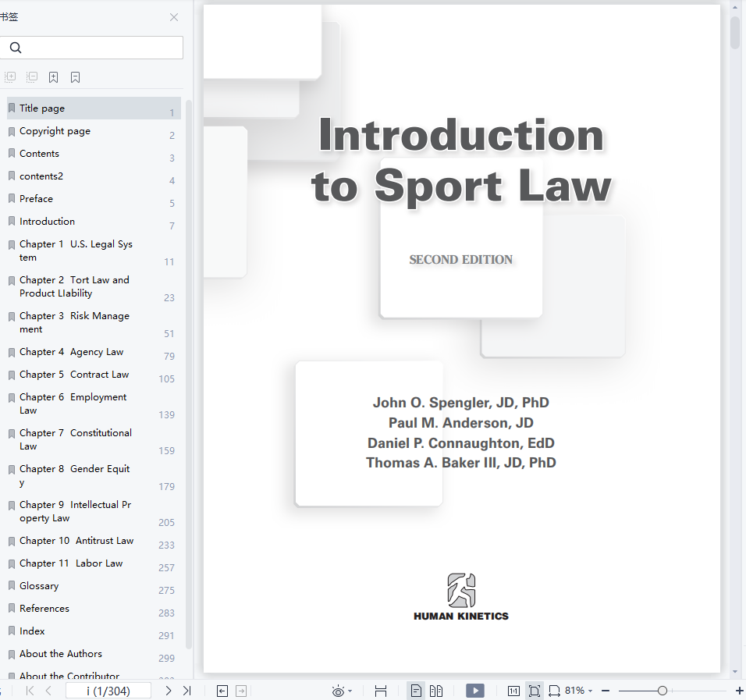The height and width of the screenshot is (700, 746).
Task: Open the Glossary bookmark
Action: point(94,586)
